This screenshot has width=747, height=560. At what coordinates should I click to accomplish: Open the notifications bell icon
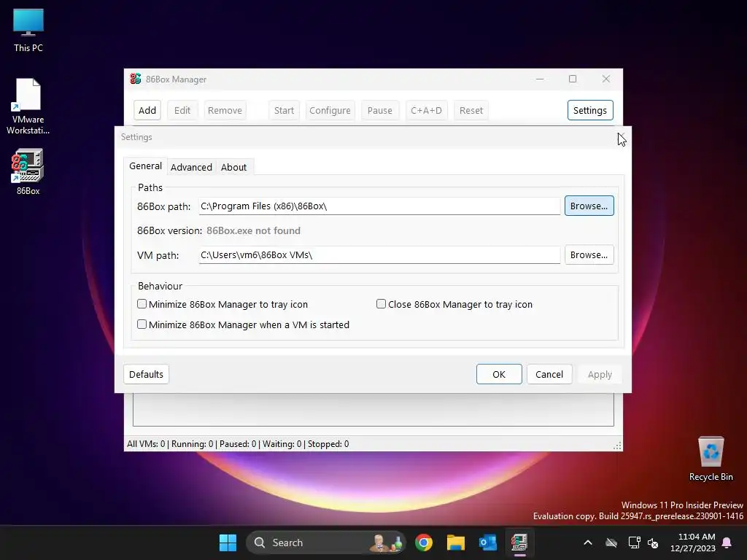[727, 542]
